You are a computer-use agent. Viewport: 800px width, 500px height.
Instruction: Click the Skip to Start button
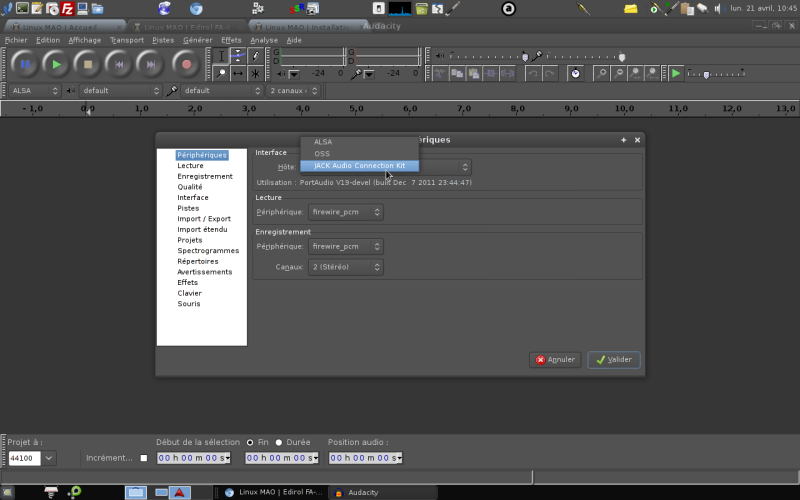tap(120, 64)
